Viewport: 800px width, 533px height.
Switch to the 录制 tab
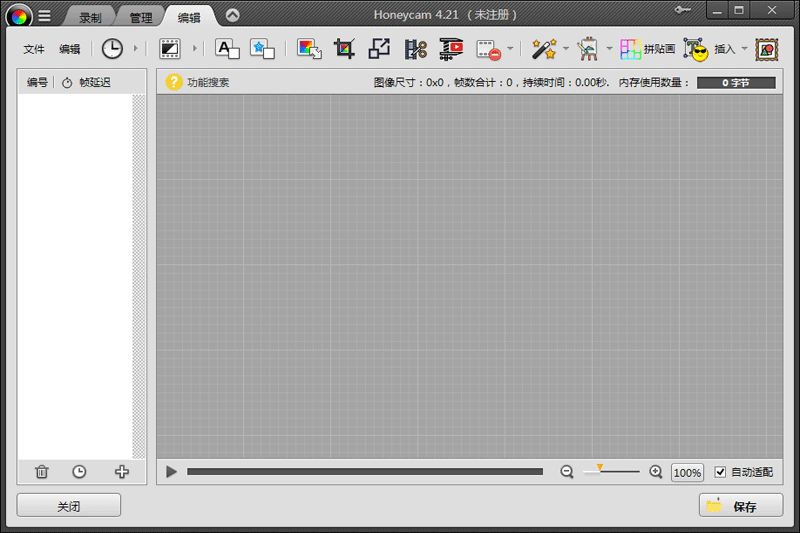pyautogui.click(x=91, y=17)
